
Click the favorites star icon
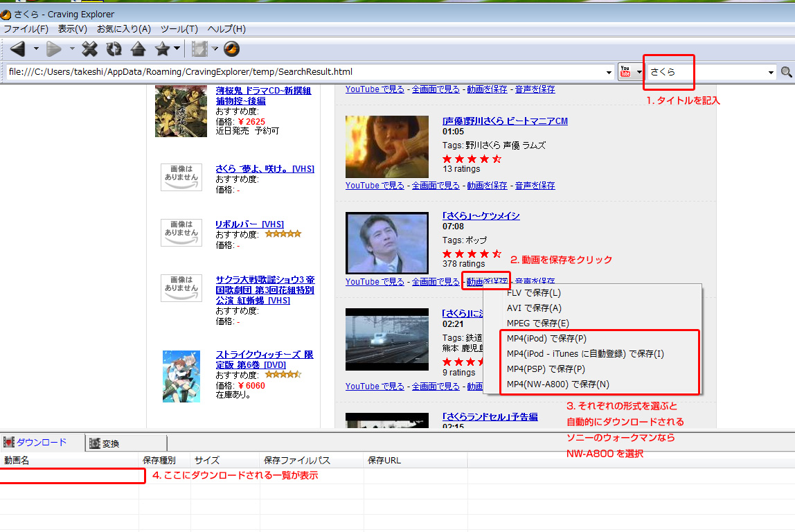162,48
